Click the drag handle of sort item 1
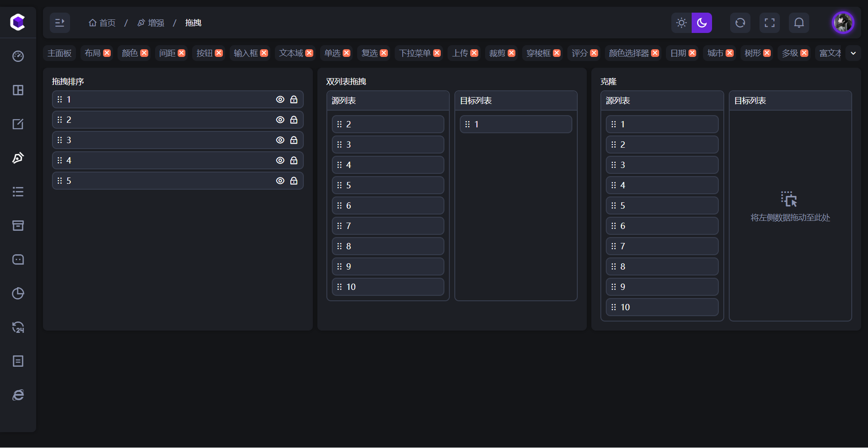Screen dimensions: 868x448 60,99
